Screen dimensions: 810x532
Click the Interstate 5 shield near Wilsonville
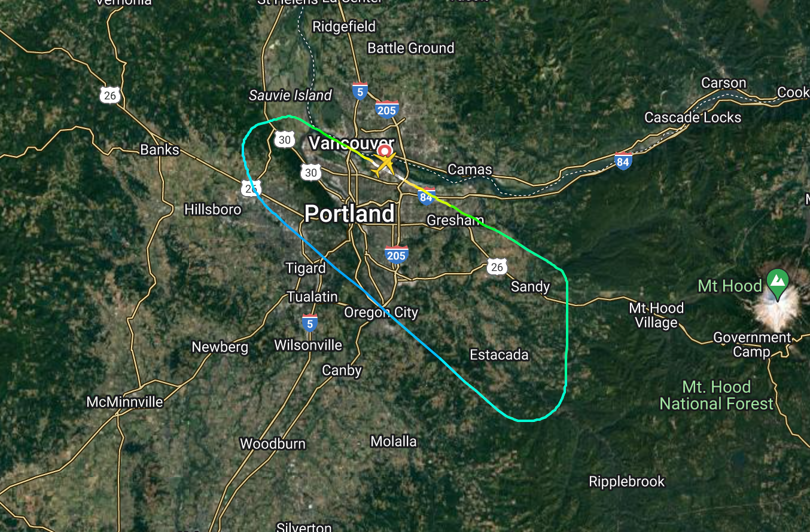309,323
